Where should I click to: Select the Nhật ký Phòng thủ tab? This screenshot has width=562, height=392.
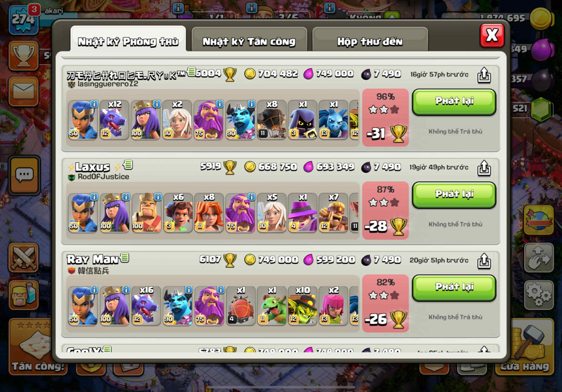tap(128, 41)
